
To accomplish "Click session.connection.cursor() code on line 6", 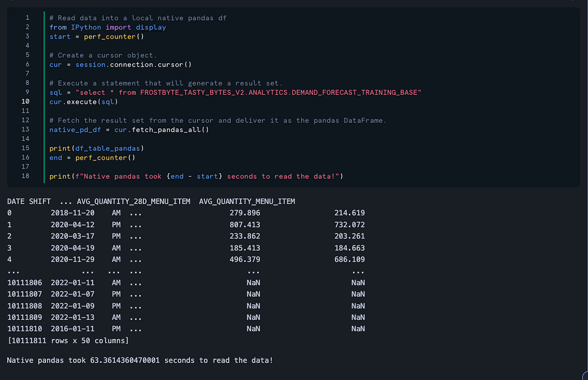I will click(x=133, y=64).
